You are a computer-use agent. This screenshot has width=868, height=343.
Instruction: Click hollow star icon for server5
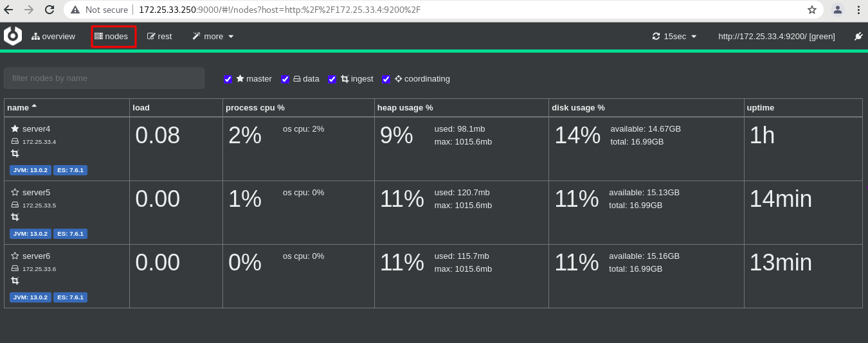pos(15,192)
